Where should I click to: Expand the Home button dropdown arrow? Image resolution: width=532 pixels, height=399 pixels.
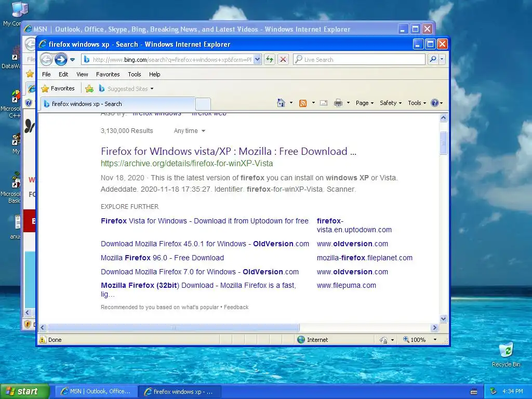[x=291, y=103]
